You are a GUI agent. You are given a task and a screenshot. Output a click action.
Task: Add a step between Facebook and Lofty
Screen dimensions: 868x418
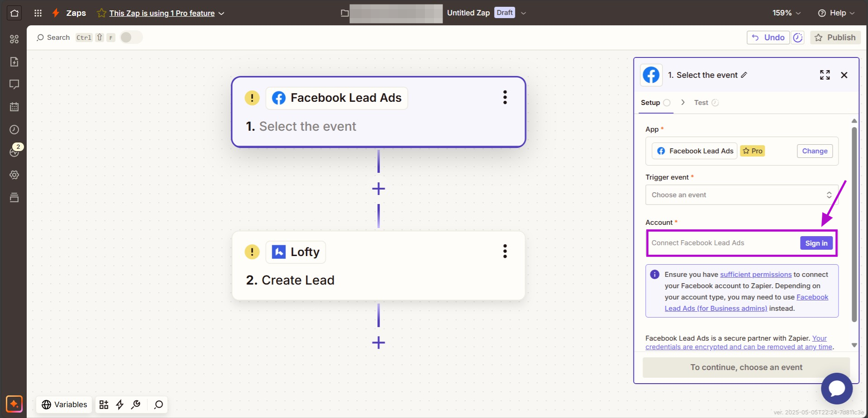pyautogui.click(x=378, y=189)
